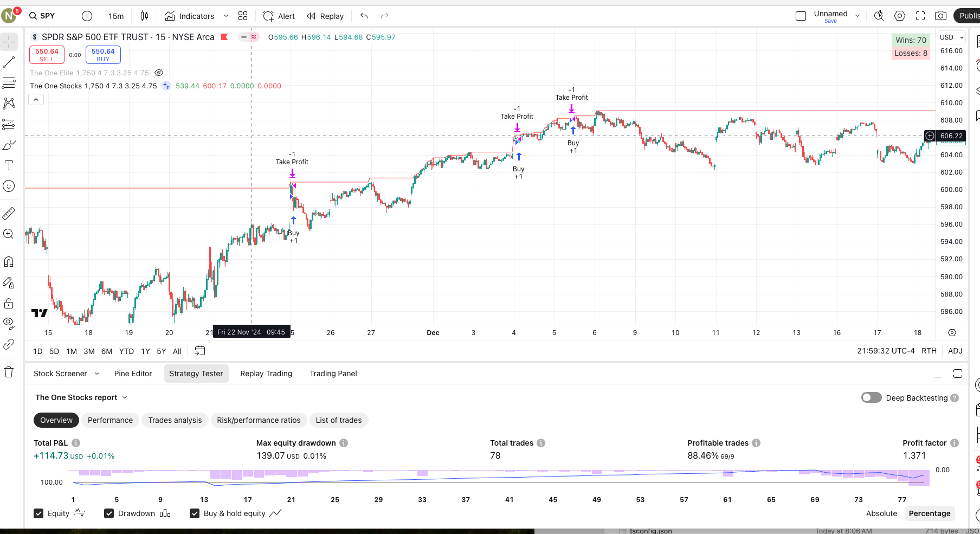The height and width of the screenshot is (534, 980).
Task: Open the USD currency dropdown
Action: (x=952, y=37)
